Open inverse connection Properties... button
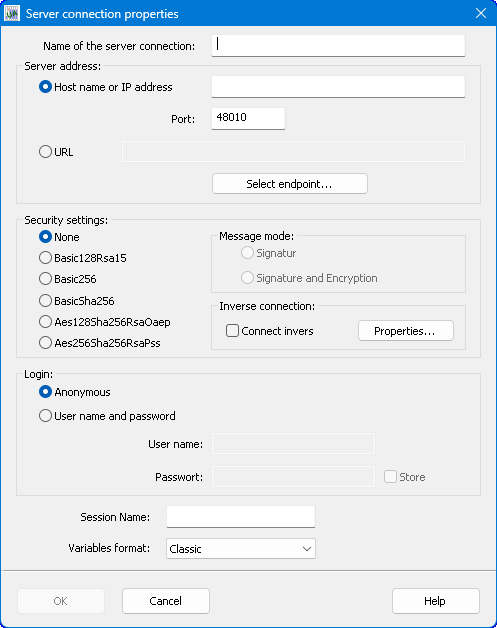This screenshot has height=628, width=497. 406,331
